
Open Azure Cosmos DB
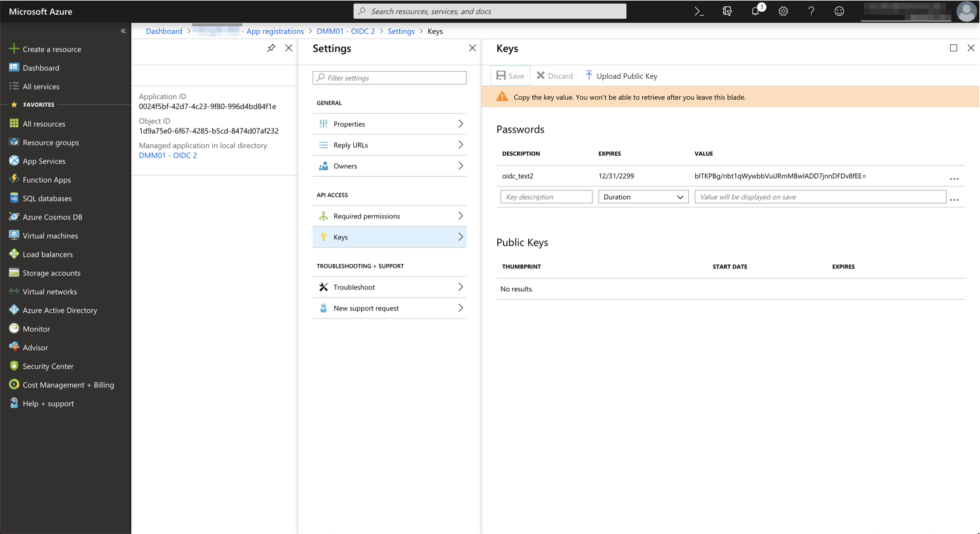(52, 217)
